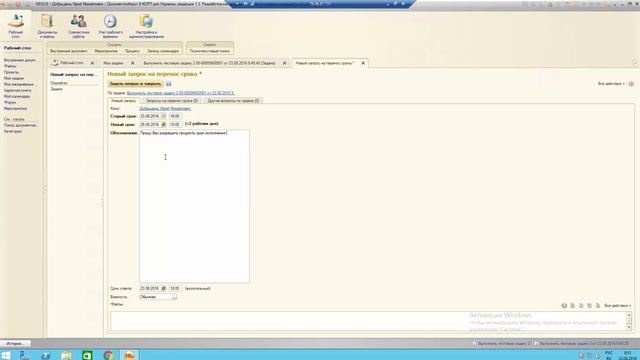
Task: Open the calendar picker for Срок ответа
Action: 163,288
